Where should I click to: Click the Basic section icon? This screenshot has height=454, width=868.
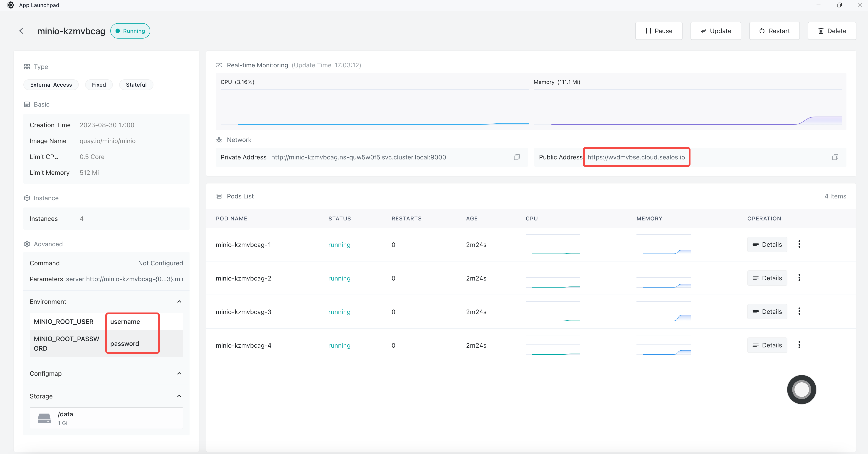click(x=27, y=104)
